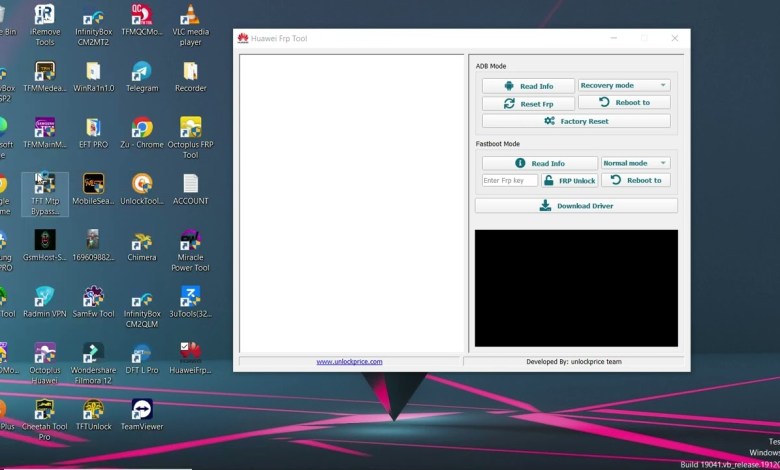Open the Telegram desktop icon
780x470 pixels.
point(142,74)
